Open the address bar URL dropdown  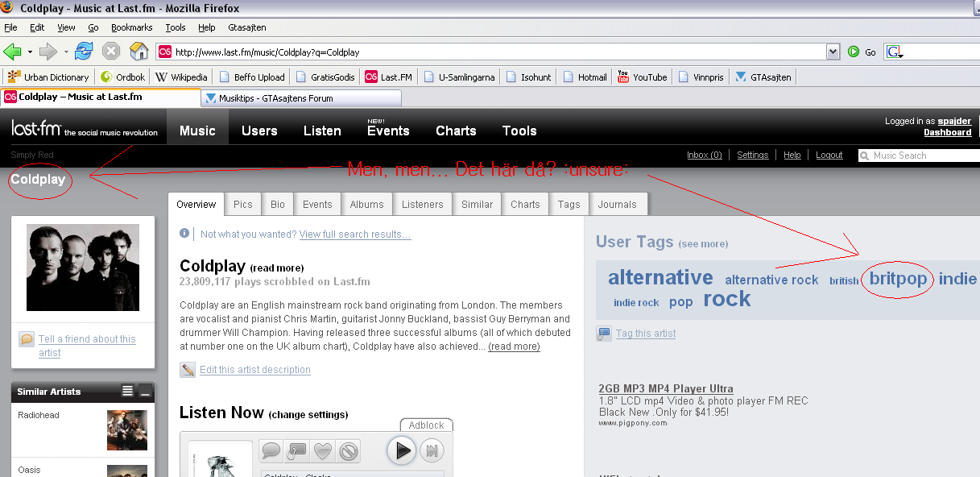click(x=833, y=52)
